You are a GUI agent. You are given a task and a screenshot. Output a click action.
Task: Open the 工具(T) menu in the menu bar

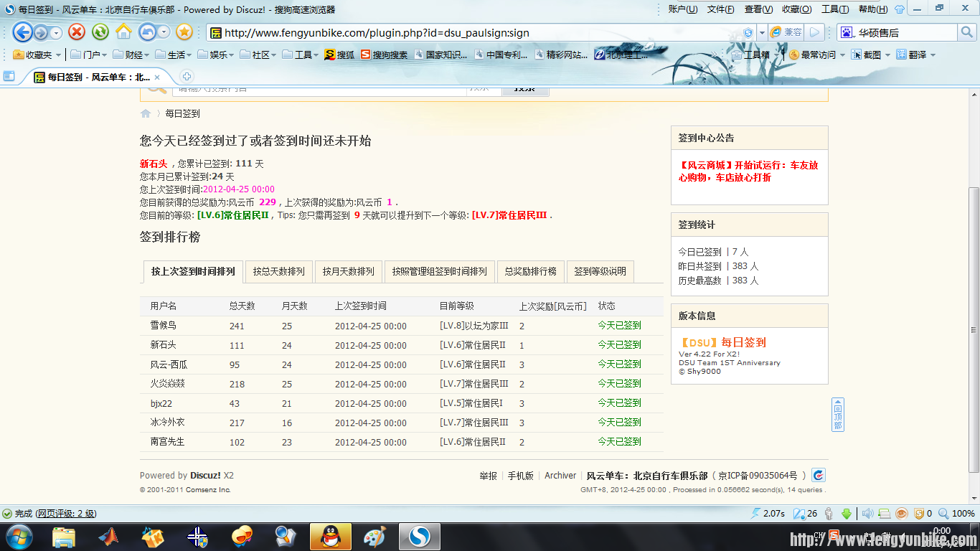click(834, 9)
